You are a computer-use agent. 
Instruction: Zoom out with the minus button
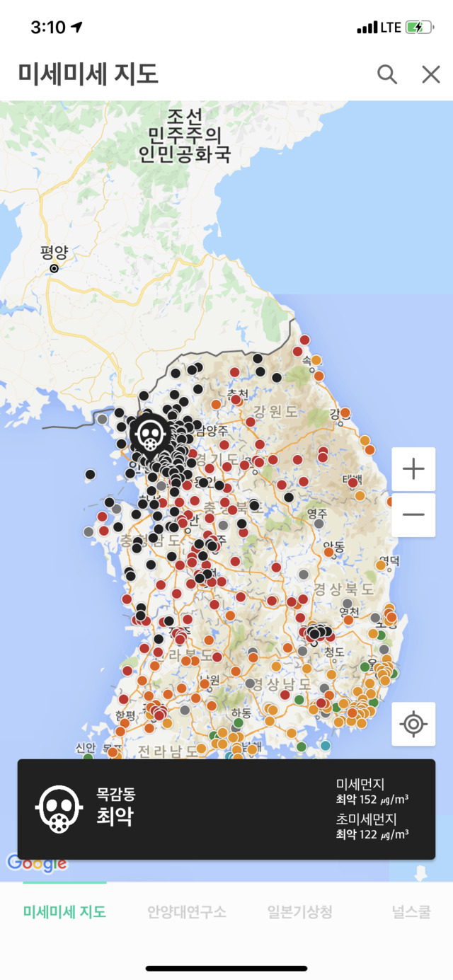click(x=413, y=514)
